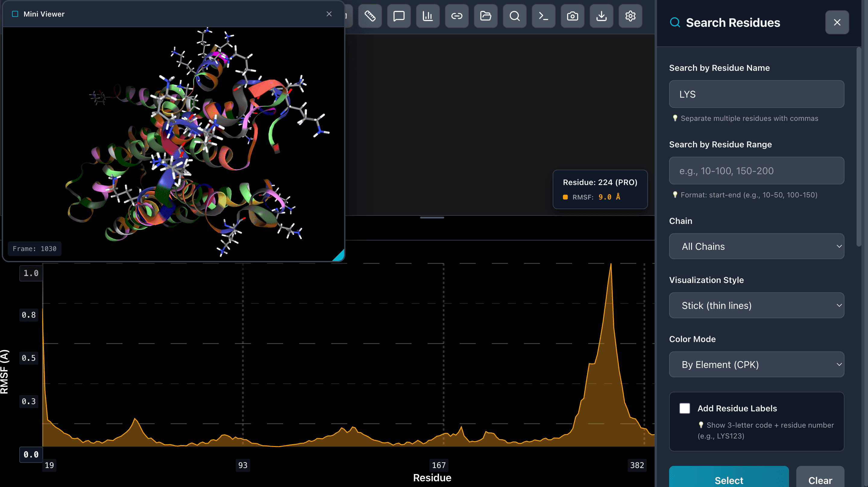Take a snapshot with camera icon
868x487 pixels.
572,16
